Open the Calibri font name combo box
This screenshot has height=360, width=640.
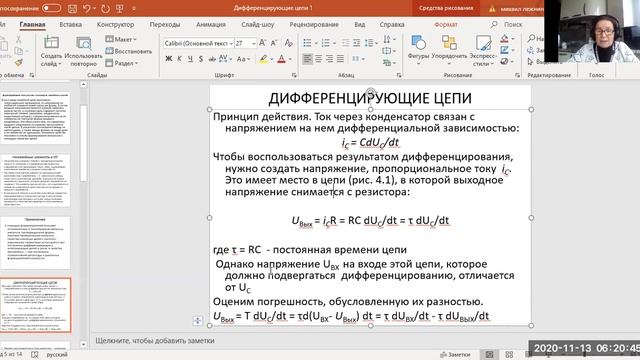pyautogui.click(x=198, y=43)
